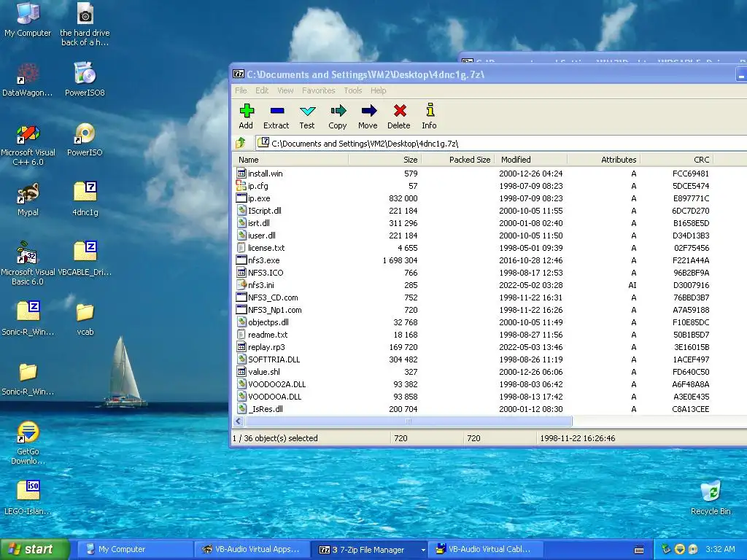Click the taskbar clock showing 3:32 AM
The height and width of the screenshot is (560, 747).
pyautogui.click(x=720, y=549)
